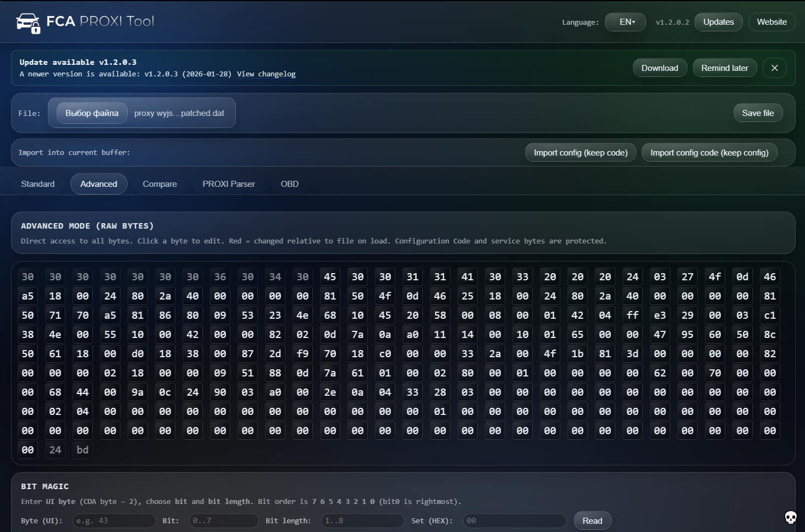The image size is (805, 532).
Task: Open the EN language dropdown
Action: pyautogui.click(x=625, y=22)
